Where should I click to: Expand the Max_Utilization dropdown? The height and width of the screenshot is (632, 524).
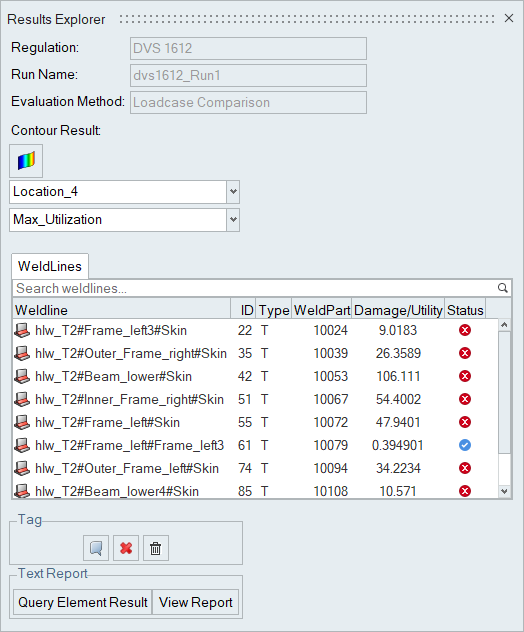(x=233, y=220)
